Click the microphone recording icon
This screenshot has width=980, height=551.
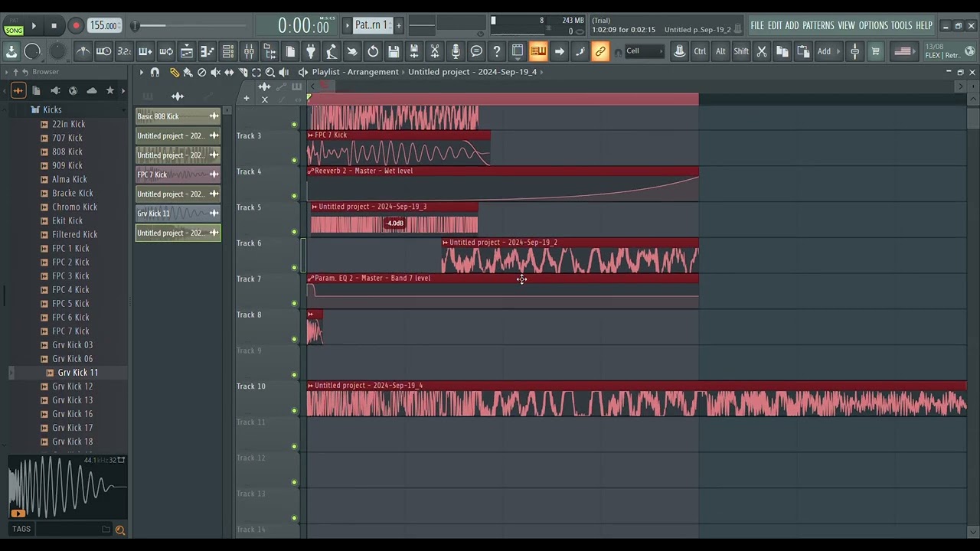pyautogui.click(x=456, y=51)
